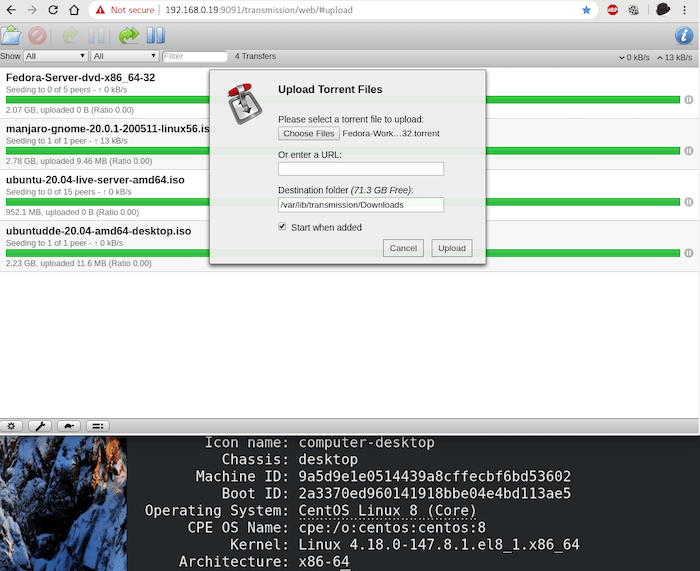Open the settings gear menu in the footer
This screenshot has height=571, width=700.
point(11,426)
